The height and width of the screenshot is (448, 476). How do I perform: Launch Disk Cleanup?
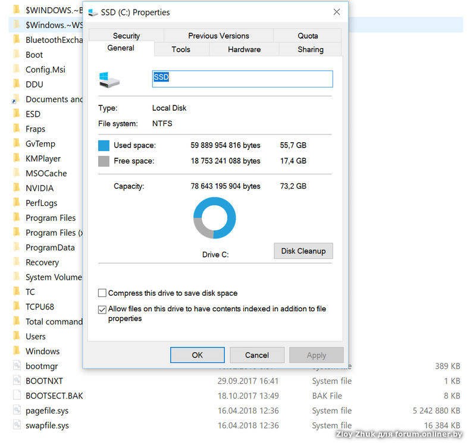(x=303, y=250)
